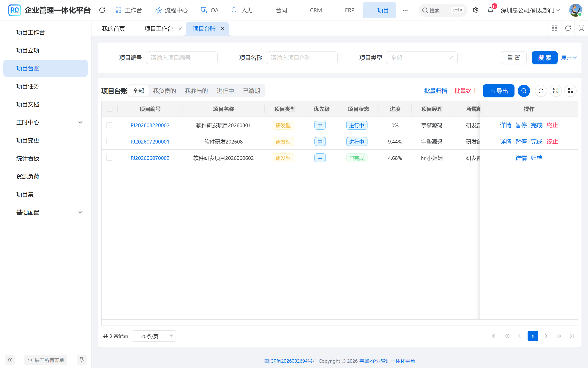Image resolution: width=588 pixels, height=368 pixels.
Task: Click the pin sidebar icon
Action: (82, 360)
